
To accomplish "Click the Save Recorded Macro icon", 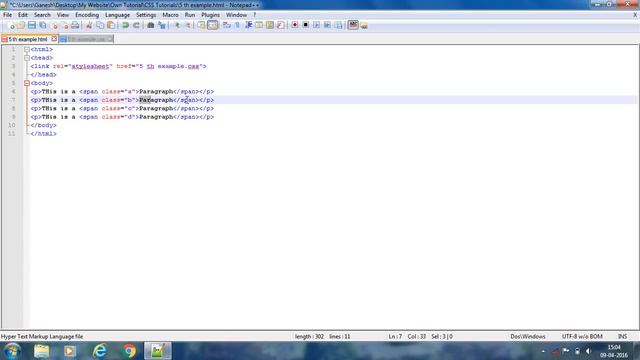I will (x=338, y=25).
